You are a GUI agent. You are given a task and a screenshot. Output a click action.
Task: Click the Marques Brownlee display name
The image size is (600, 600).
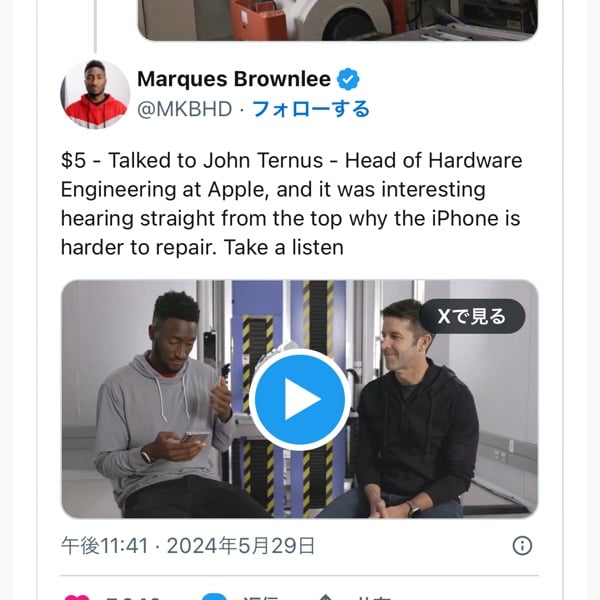234,79
